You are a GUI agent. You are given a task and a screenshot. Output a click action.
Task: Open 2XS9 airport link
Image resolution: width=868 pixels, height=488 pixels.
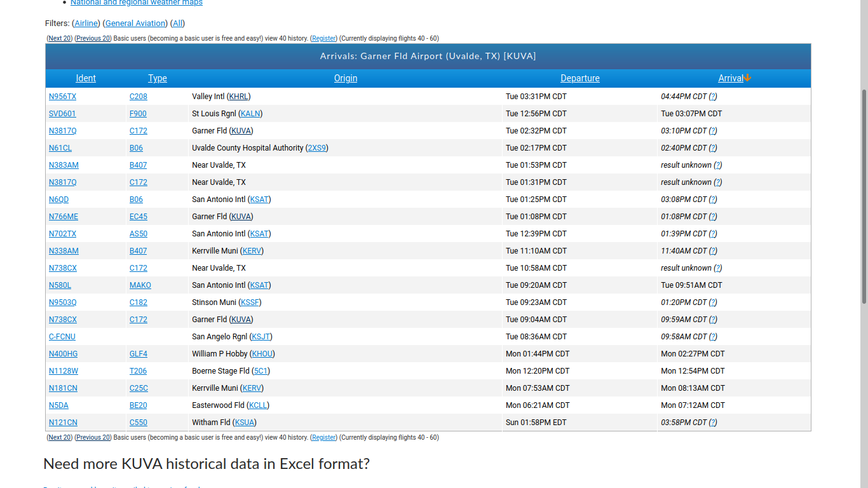point(316,148)
